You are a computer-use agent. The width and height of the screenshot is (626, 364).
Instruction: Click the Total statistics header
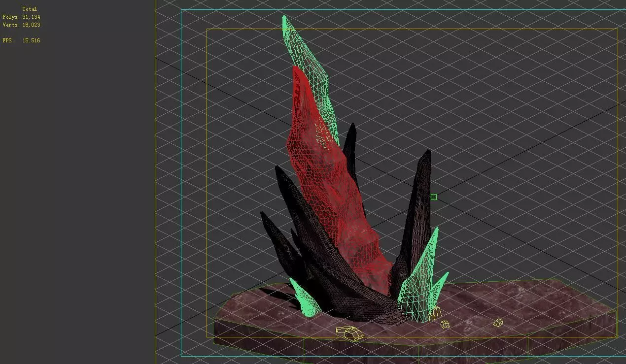point(30,9)
